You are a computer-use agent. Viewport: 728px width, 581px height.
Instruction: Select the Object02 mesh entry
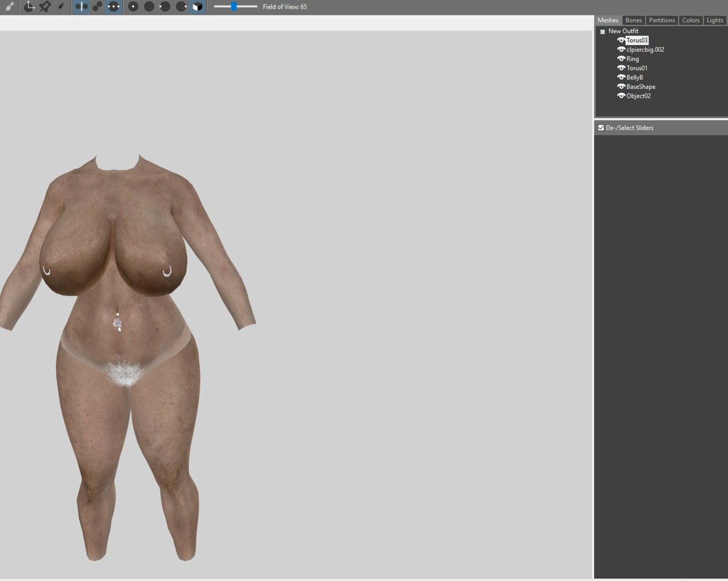point(639,96)
